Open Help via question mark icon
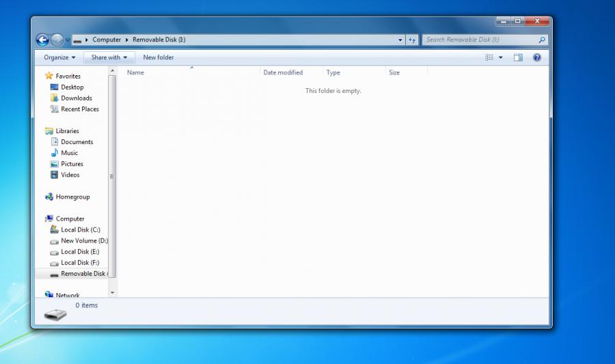This screenshot has width=615, height=364. [x=537, y=57]
